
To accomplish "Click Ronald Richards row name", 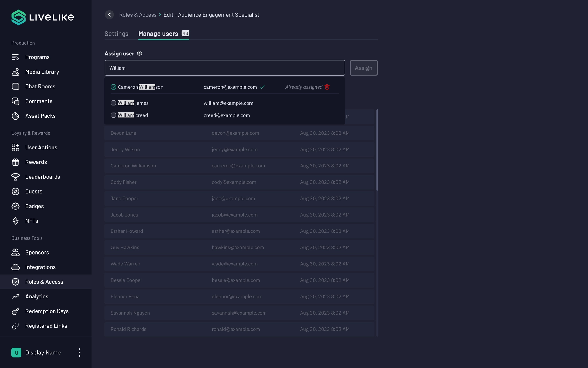I will [128, 329].
